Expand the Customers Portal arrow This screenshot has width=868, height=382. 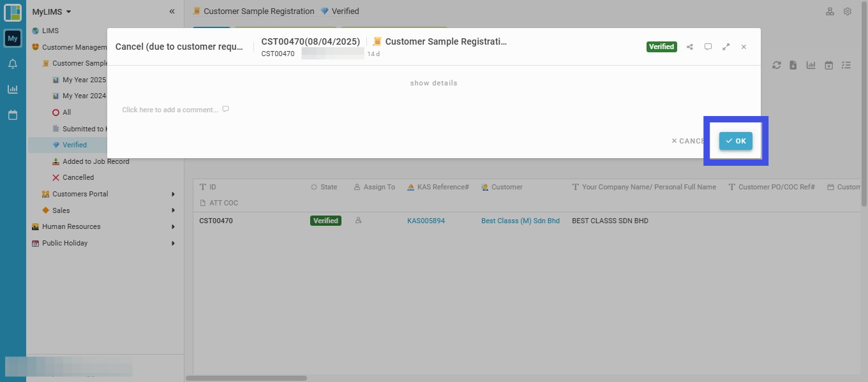pos(174,194)
